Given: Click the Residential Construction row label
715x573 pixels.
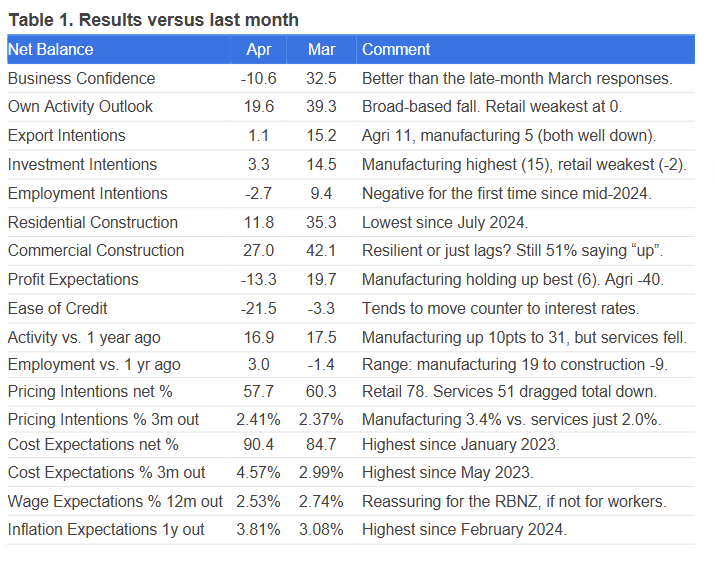Looking at the screenshot, I should (93, 222).
